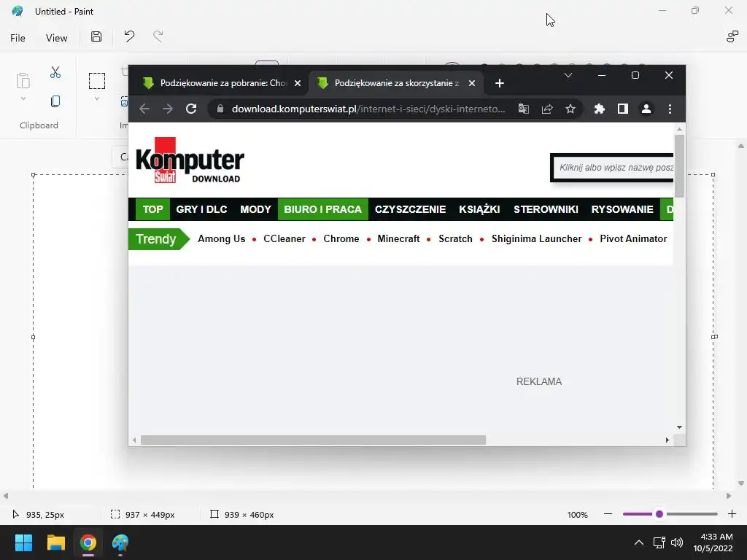Open the CZYSZCZENIE category
Image resolution: width=747 pixels, height=560 pixels.
pyautogui.click(x=410, y=209)
